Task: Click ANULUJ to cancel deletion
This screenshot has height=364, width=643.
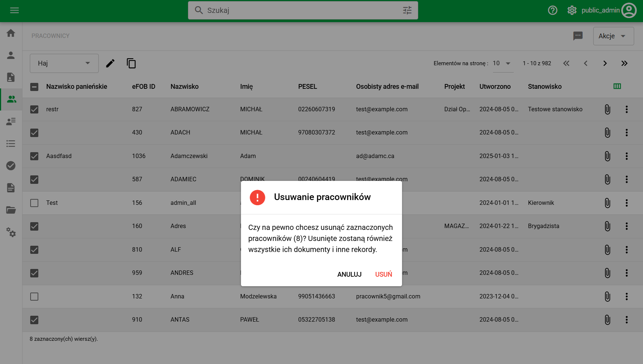Action: tap(349, 274)
